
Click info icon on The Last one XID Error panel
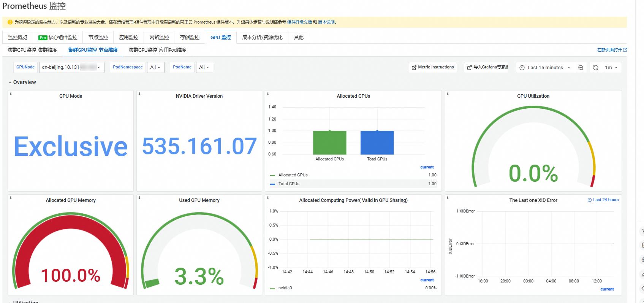[448, 198]
